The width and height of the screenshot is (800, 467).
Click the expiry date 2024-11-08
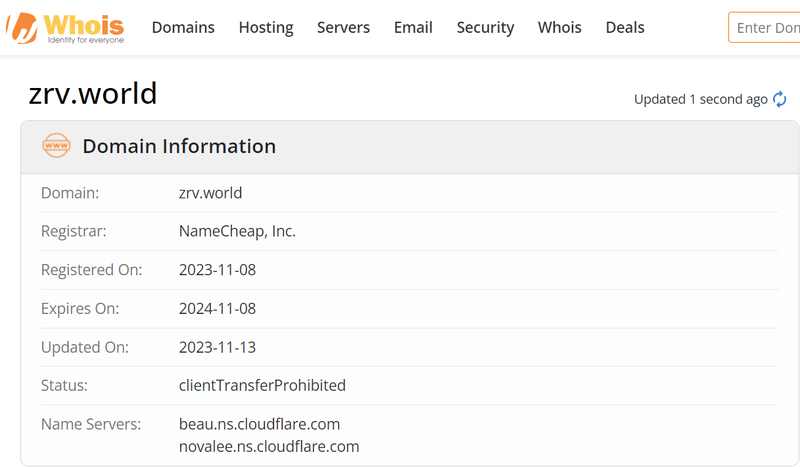pyautogui.click(x=217, y=309)
